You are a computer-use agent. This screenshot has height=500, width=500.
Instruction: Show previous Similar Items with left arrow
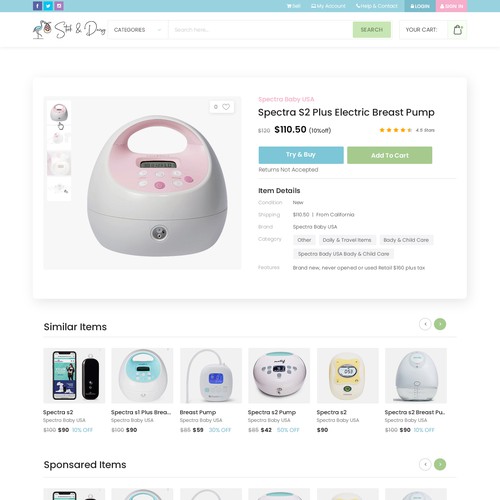[x=425, y=324]
